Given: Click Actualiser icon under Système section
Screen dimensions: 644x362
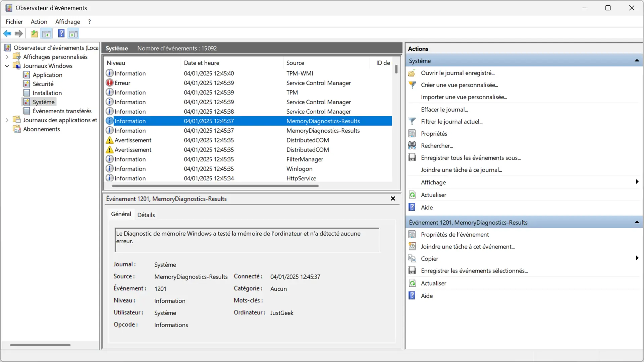Looking at the screenshot, I should pos(412,195).
